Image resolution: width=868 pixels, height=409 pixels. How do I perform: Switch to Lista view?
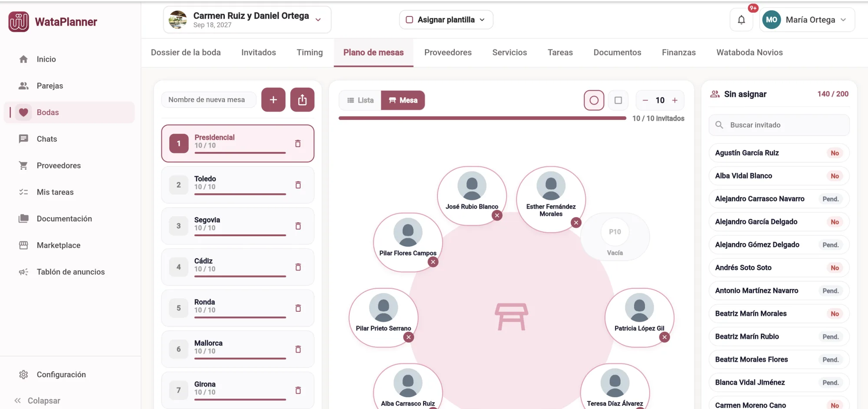click(360, 100)
